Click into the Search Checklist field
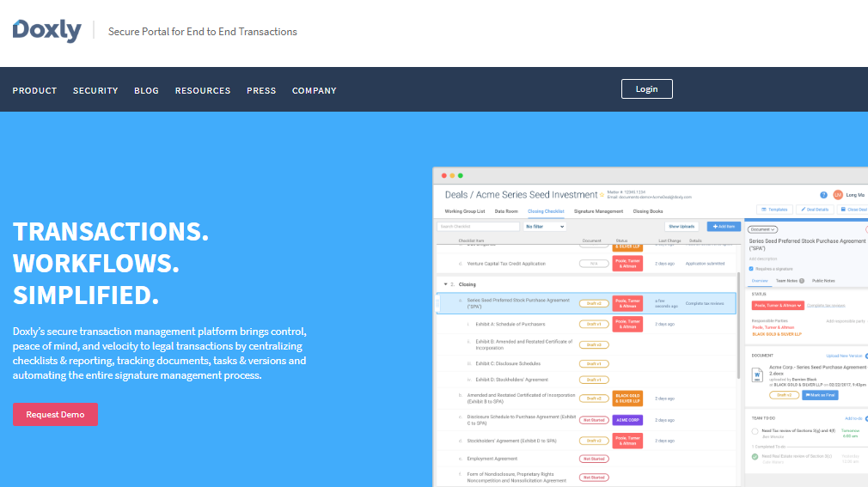The width and height of the screenshot is (868, 487). coord(479,227)
